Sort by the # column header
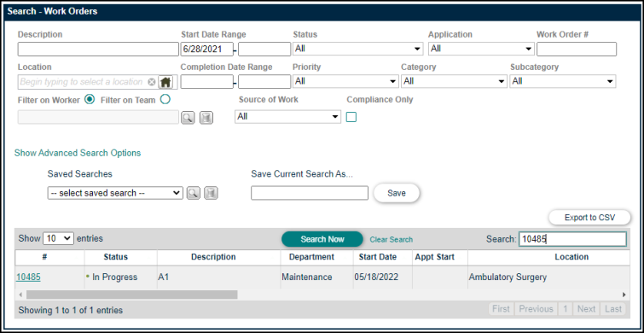This screenshot has width=644, height=333. click(x=49, y=257)
